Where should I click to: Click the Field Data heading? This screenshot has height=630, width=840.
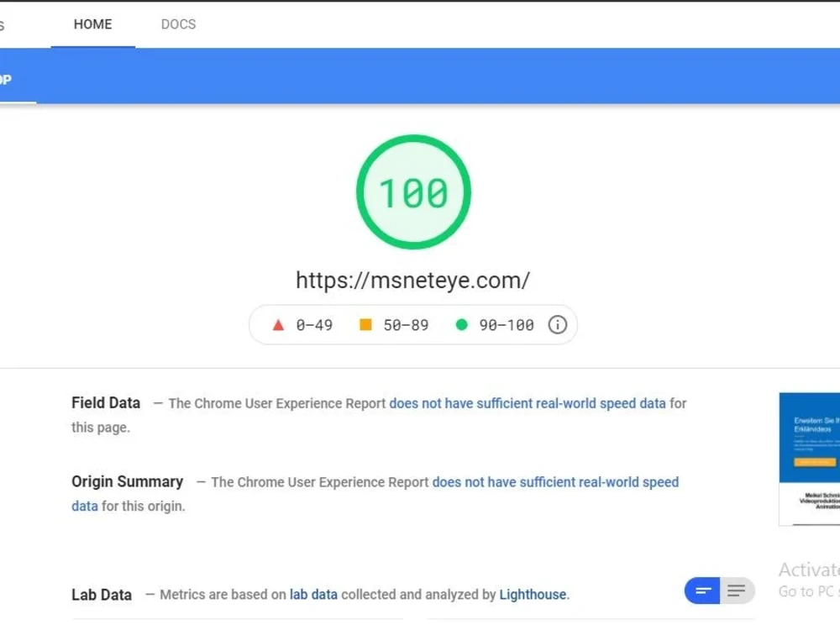tap(106, 403)
